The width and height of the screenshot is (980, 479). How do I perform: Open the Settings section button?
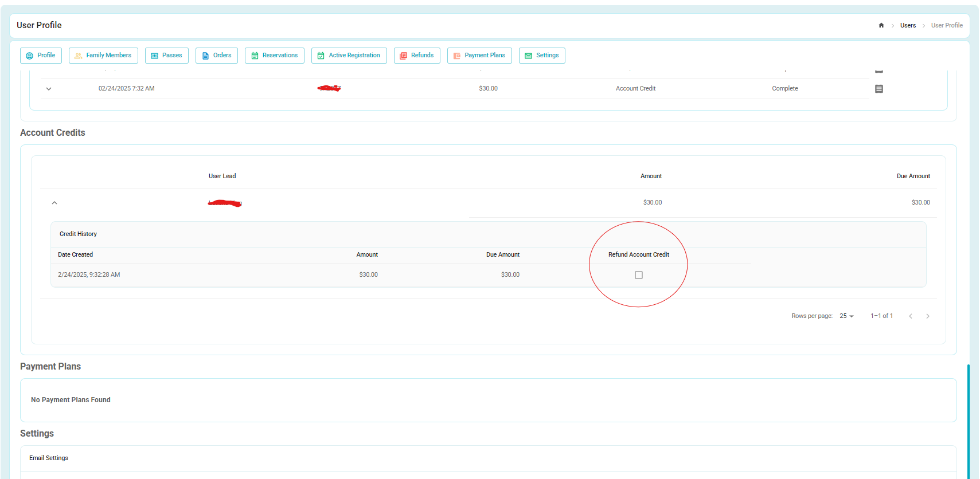coord(542,56)
